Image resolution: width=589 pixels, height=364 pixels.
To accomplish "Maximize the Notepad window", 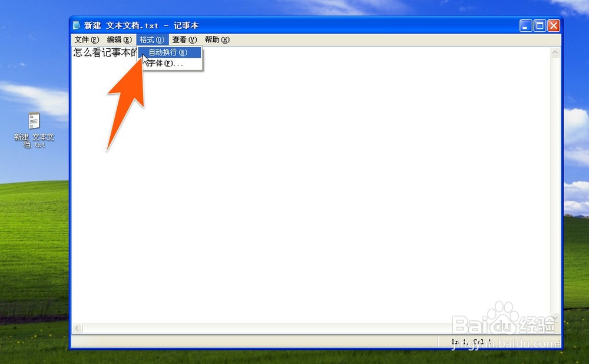I will [540, 25].
